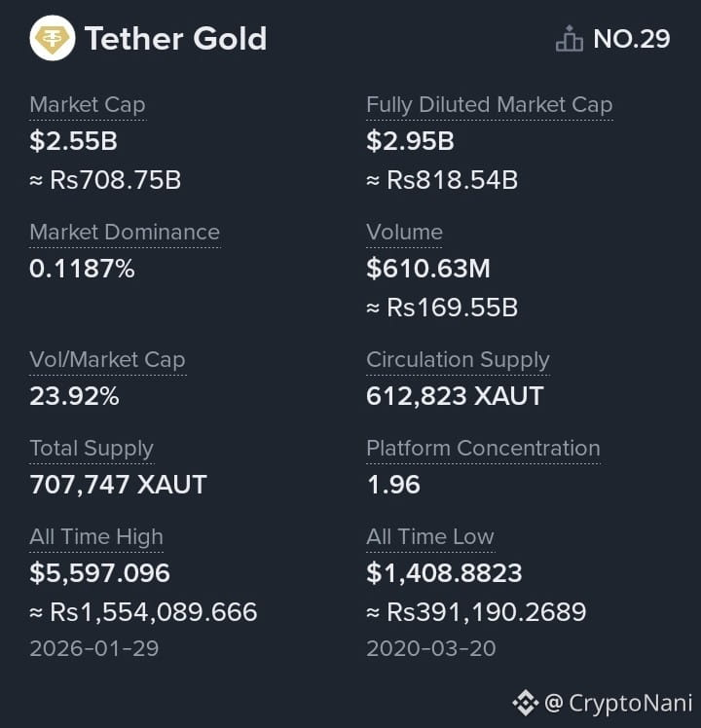Click the All Time Low label
The width and height of the screenshot is (701, 728).
[x=429, y=536]
